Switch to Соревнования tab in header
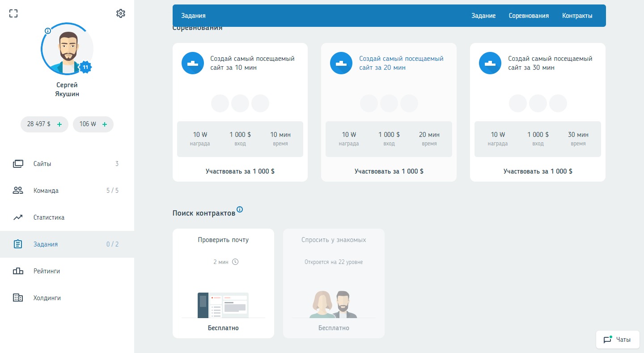This screenshot has width=644, height=353. click(529, 16)
